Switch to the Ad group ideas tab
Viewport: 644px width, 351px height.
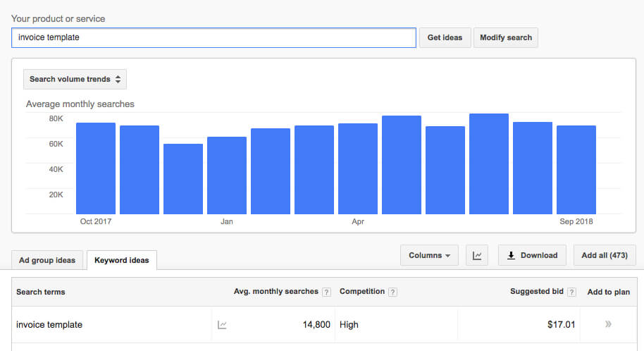click(x=47, y=260)
